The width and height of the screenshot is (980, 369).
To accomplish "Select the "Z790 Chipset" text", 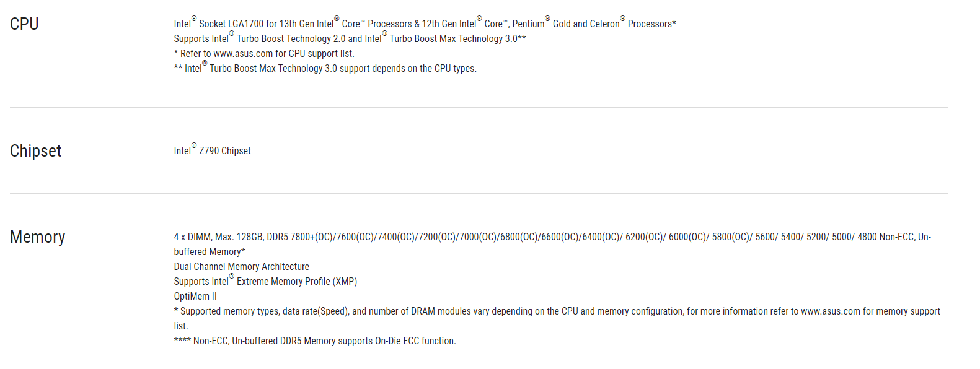I will click(225, 151).
